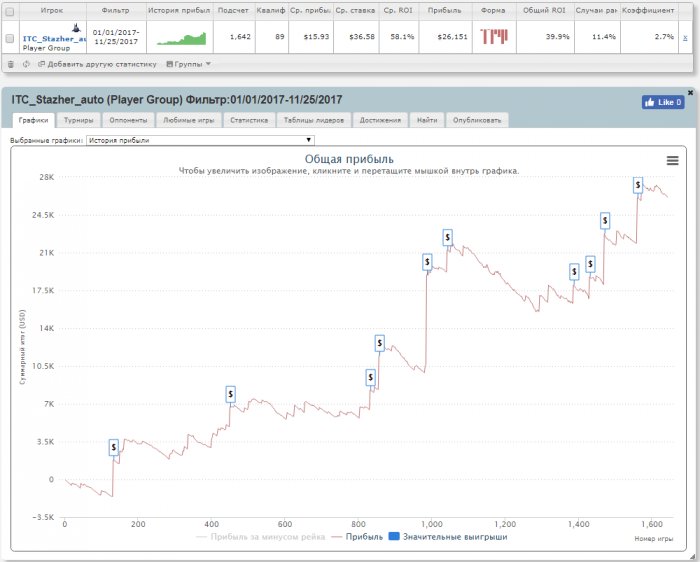
Task: Open the Таблицы лидеров tab
Action: [x=314, y=120]
